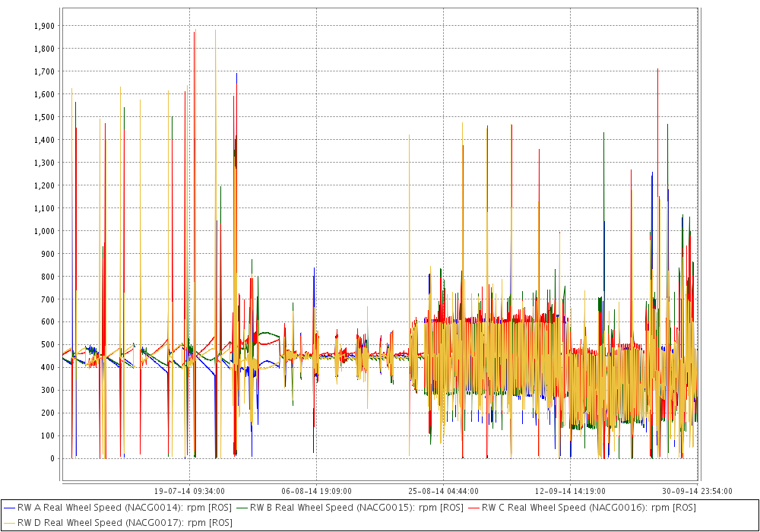Click the 25-08-14 04:44:00 x-axis label
The height and width of the screenshot is (532, 760).
pos(444,491)
